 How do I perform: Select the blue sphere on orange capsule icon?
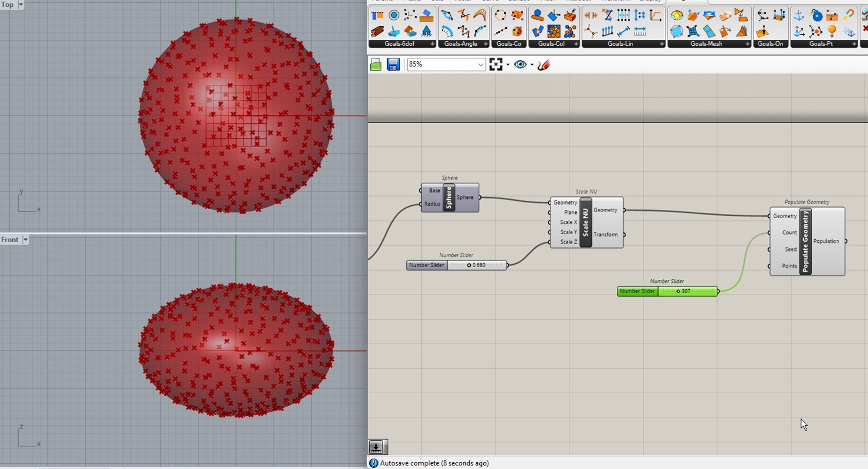tap(538, 15)
